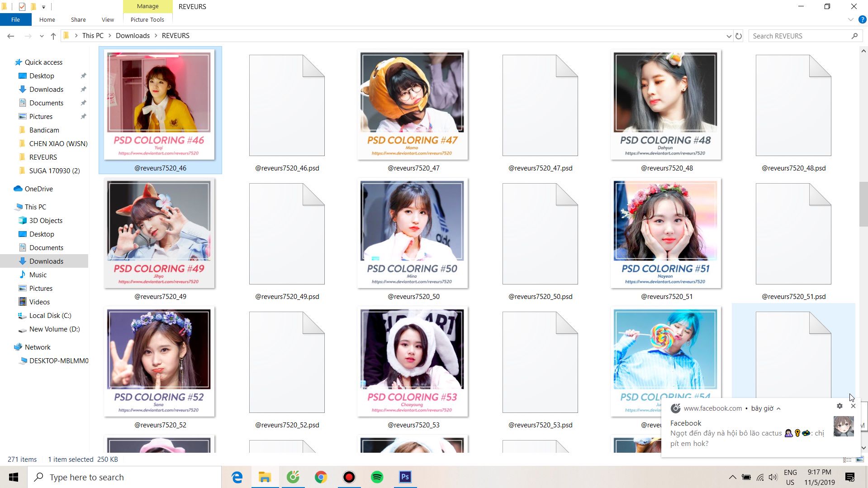Select This PC in navigation pane
Image resolution: width=868 pixels, height=488 pixels.
[35, 207]
